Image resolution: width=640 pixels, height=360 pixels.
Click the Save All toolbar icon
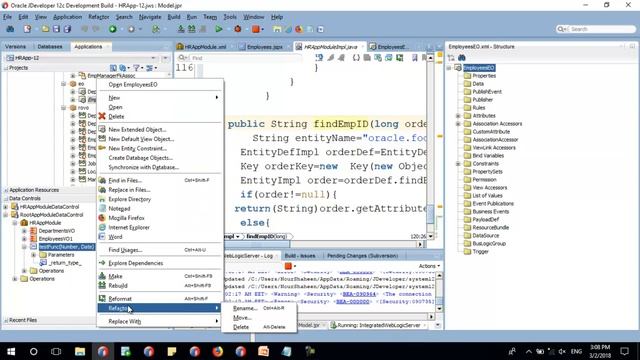(67, 29)
